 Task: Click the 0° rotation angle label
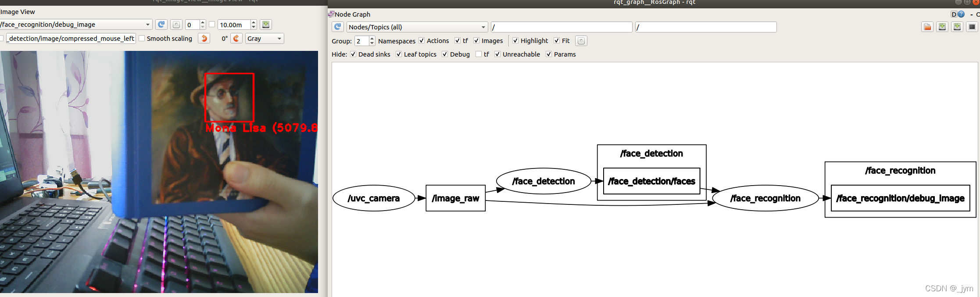tap(225, 39)
